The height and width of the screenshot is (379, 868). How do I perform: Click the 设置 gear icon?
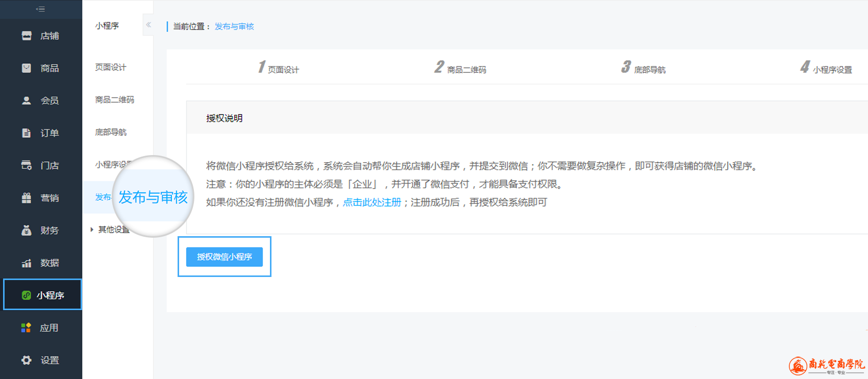click(x=27, y=360)
